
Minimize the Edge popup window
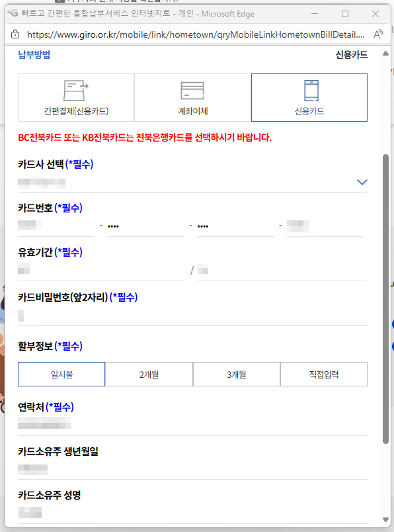tap(315, 14)
